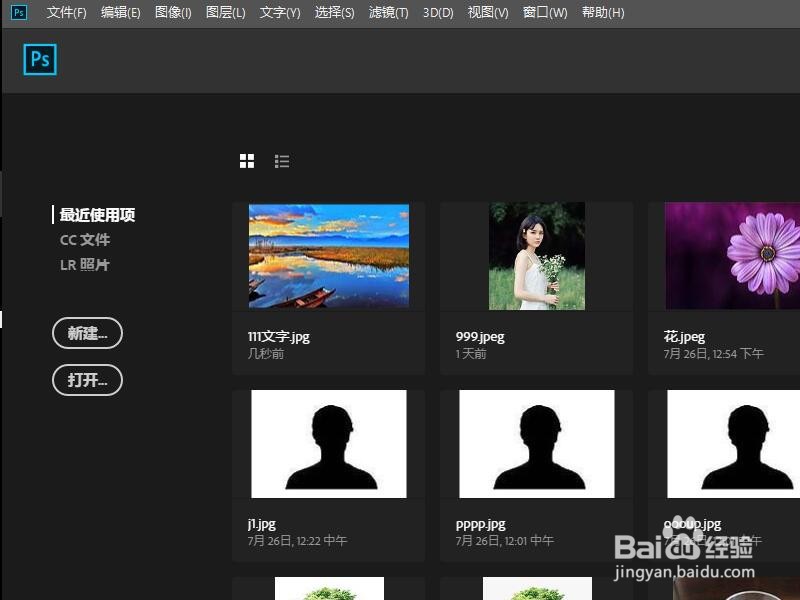The image size is (800, 600).
Task: Open the 滤镜(T) menu
Action: (x=388, y=12)
